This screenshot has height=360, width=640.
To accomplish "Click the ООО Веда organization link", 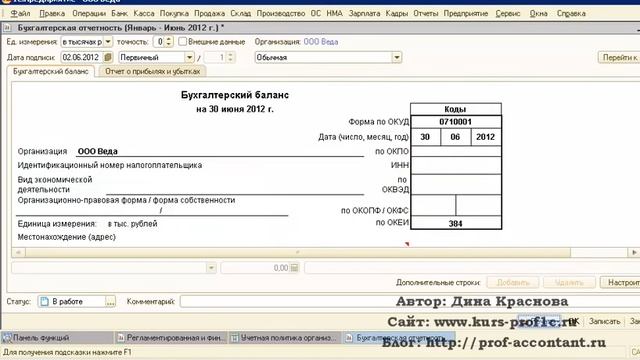I will (x=321, y=42).
